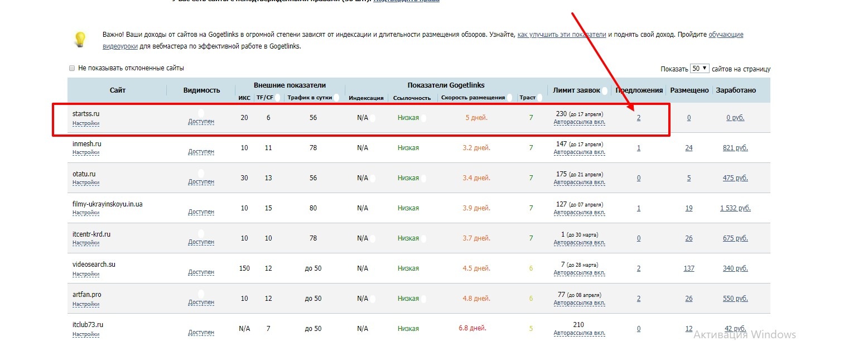The height and width of the screenshot is (341, 868).
Task: Open Настройки for inmesh.ru
Action: point(86,152)
